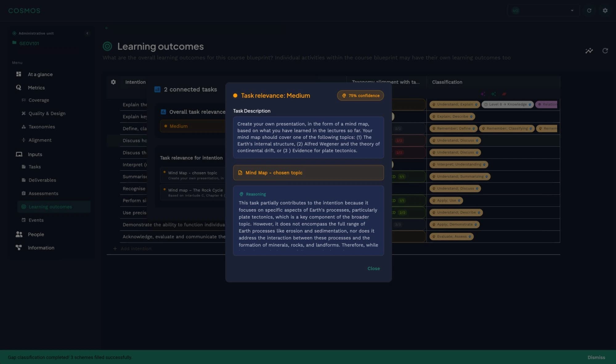Click the red classification lines icon
616x364 pixels.
[504, 94]
